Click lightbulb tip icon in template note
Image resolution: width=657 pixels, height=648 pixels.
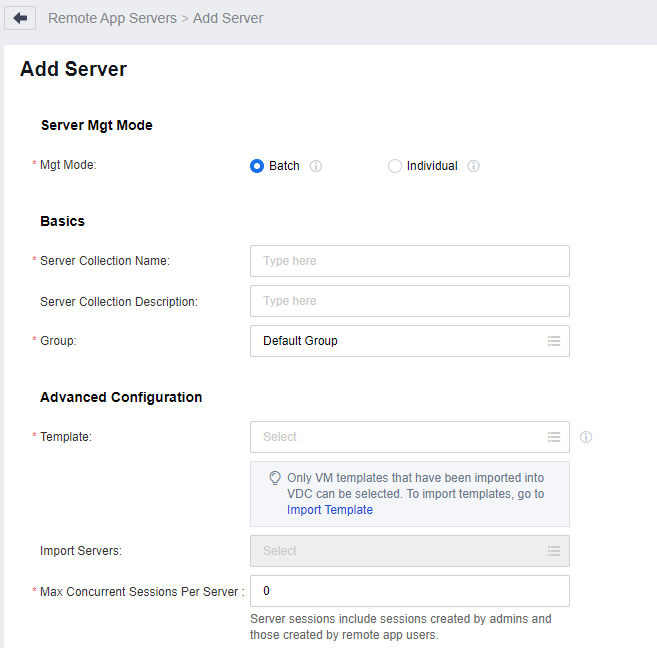[x=275, y=478]
